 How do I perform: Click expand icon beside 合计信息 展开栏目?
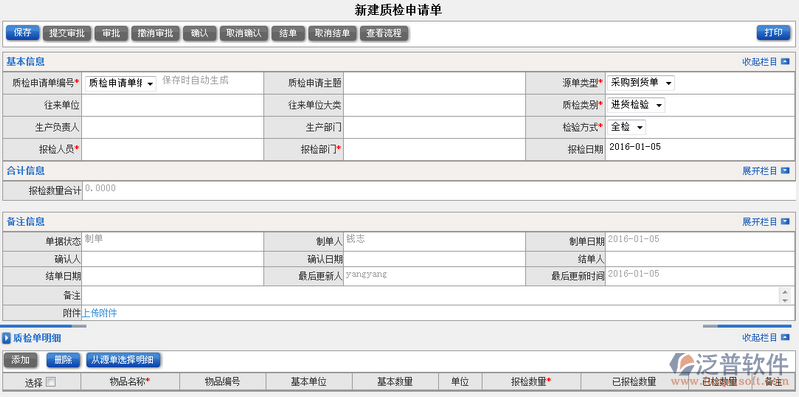pos(785,171)
